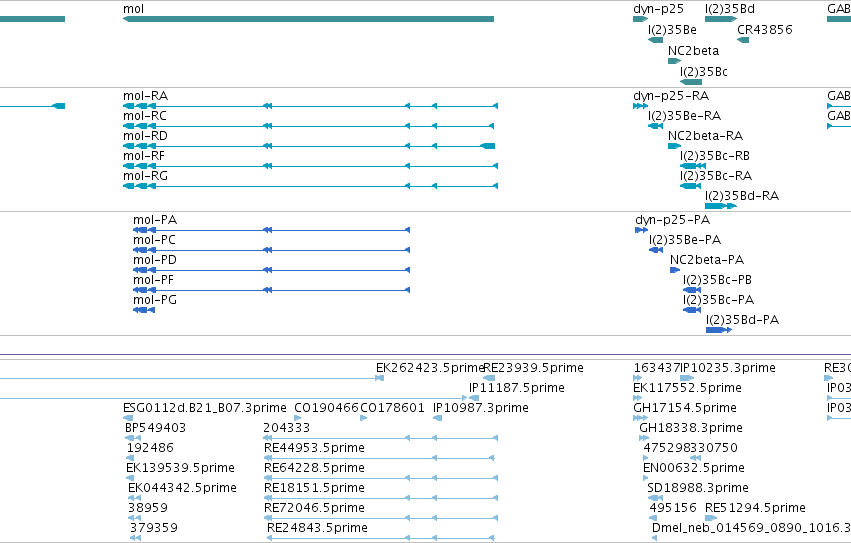Select transcript mol-RA
Image resolution: width=851 pixels, height=543 pixels.
(x=310, y=106)
